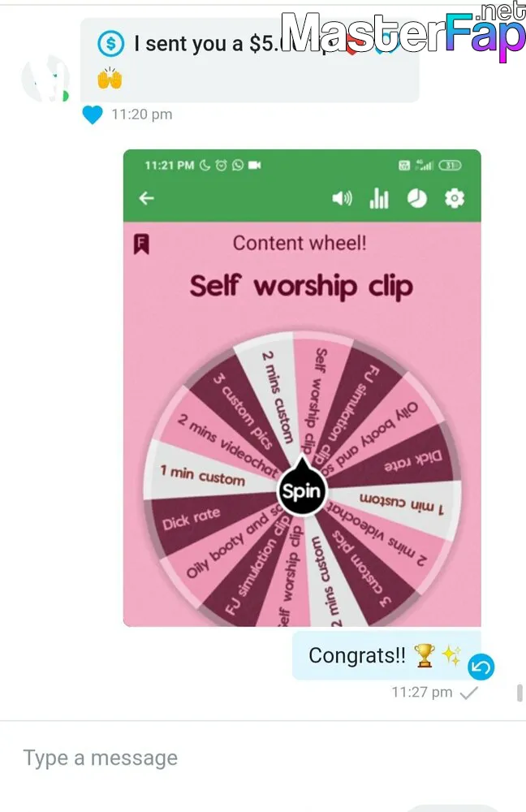Tap the back arrow in green header
526x812 pixels.
[x=146, y=198]
